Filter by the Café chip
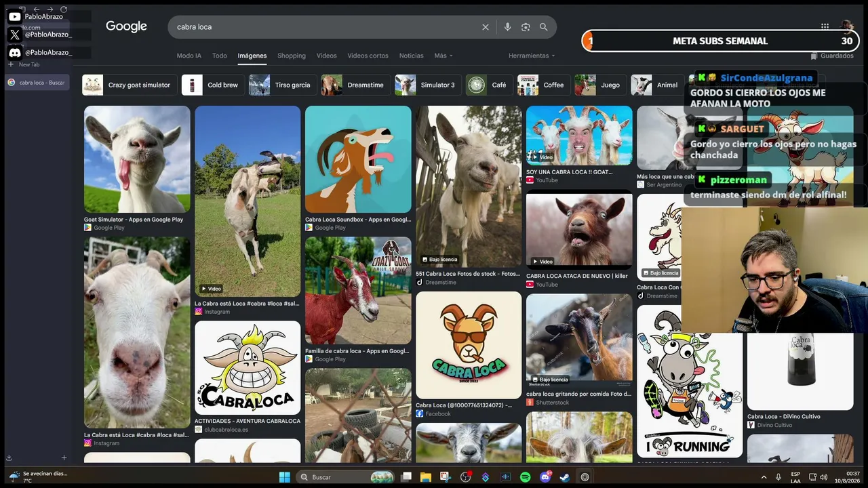Viewport: 868px width, 488px height. (x=489, y=85)
